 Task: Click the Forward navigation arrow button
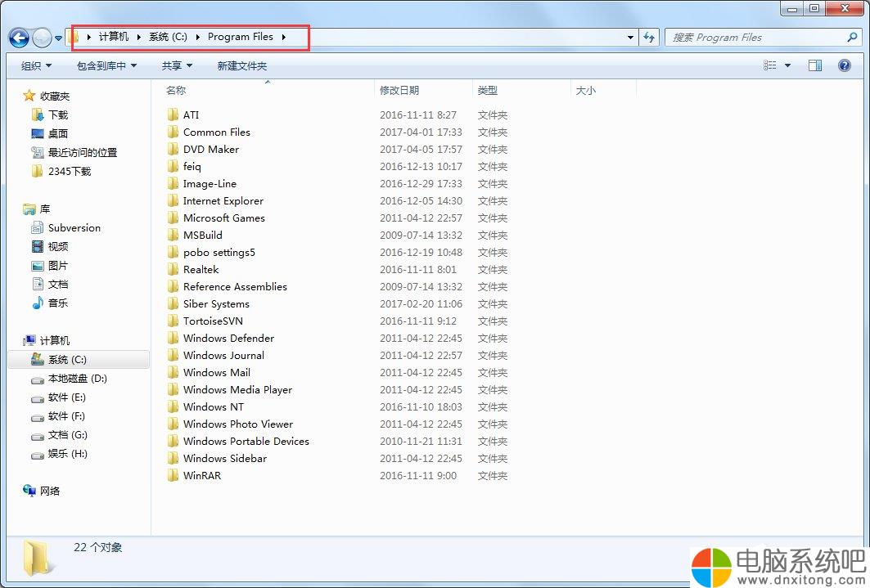click(43, 38)
